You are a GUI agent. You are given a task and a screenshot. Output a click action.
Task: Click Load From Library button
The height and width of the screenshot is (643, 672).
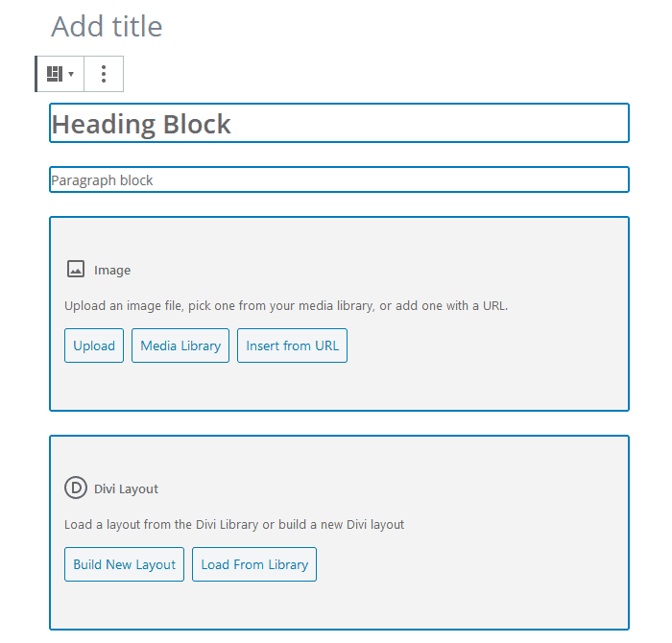coord(254,564)
